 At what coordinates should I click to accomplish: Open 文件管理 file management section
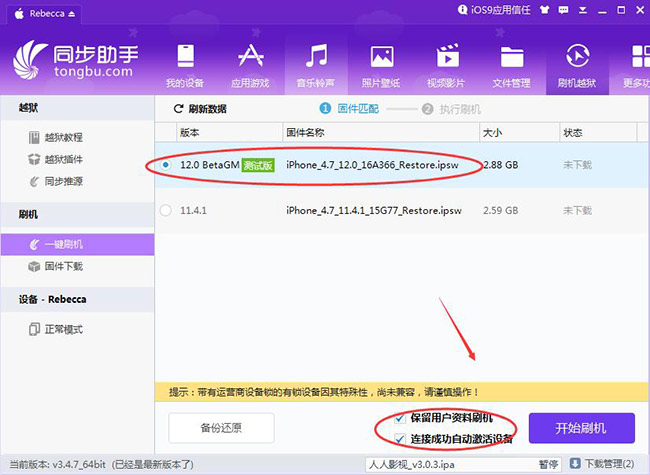pyautogui.click(x=512, y=65)
